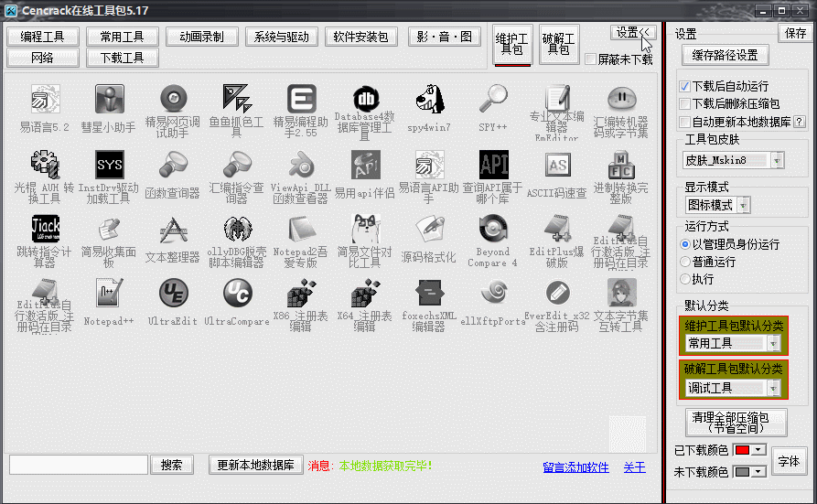
Task: Pick the red 已下载颜色 swatch
Action: coord(742,450)
